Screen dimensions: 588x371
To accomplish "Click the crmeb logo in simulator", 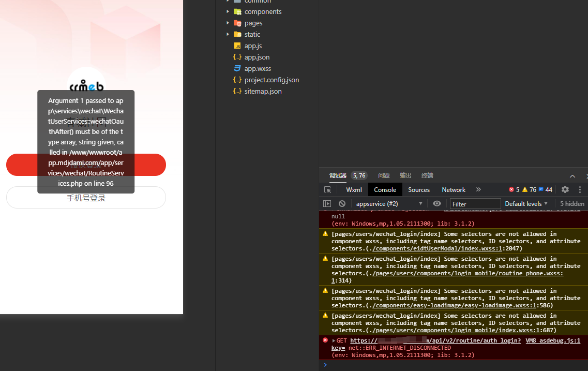I will 86,85.
